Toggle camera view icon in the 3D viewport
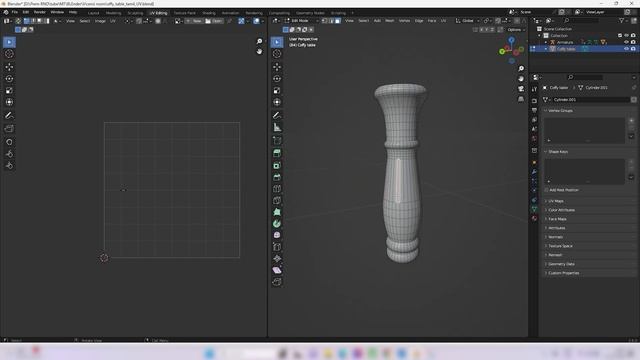 click(x=521, y=89)
